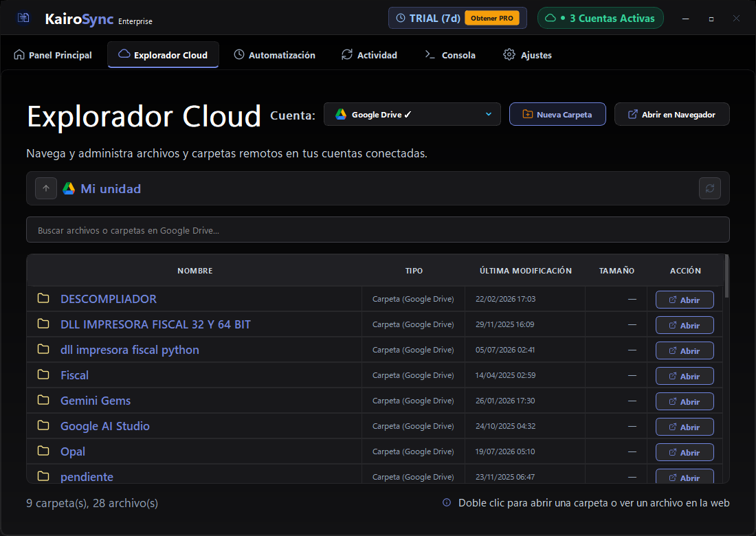Click the file table vertical scrollbar
Viewport: 756px width, 536px height.
click(x=726, y=276)
